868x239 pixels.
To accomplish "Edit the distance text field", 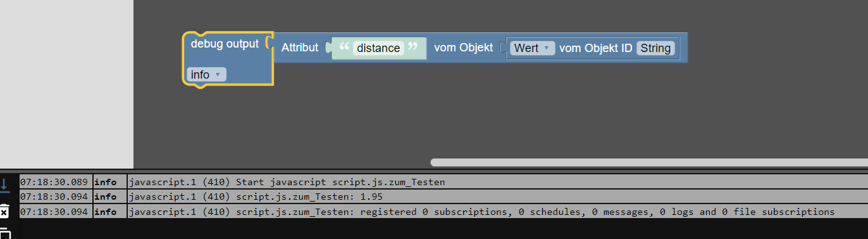I will tap(378, 48).
